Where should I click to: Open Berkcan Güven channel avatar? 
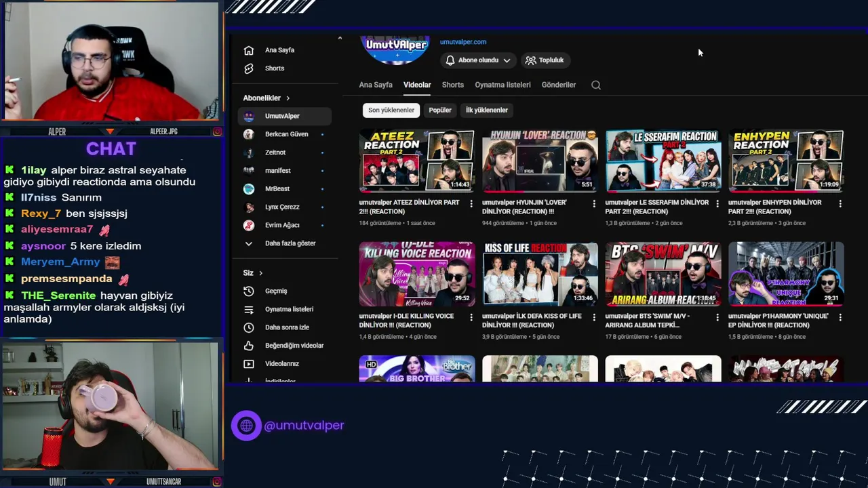249,134
